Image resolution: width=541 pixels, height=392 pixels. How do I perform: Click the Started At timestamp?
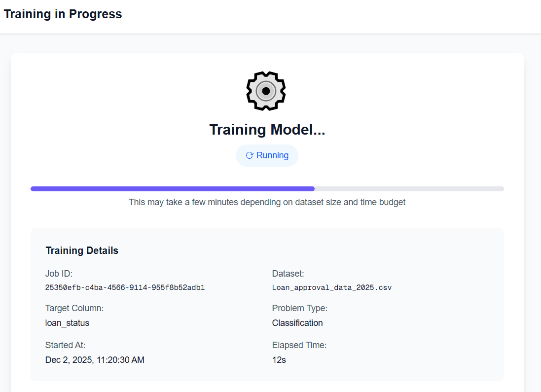[x=95, y=360]
